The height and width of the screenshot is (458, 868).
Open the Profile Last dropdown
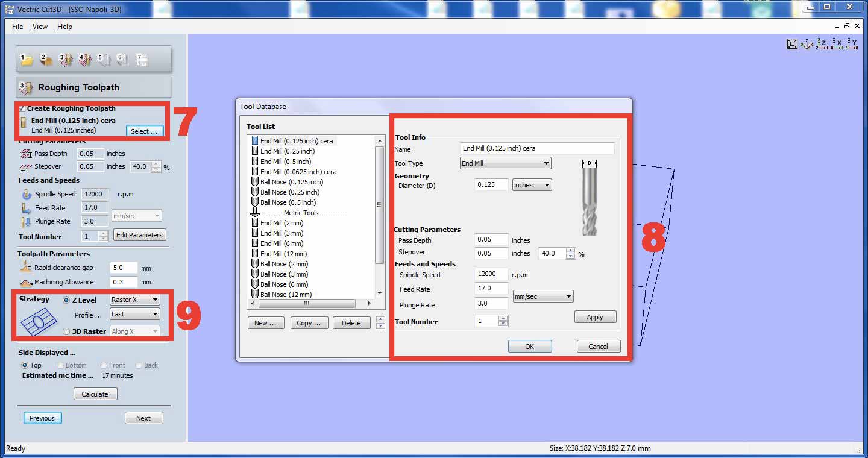pos(135,314)
